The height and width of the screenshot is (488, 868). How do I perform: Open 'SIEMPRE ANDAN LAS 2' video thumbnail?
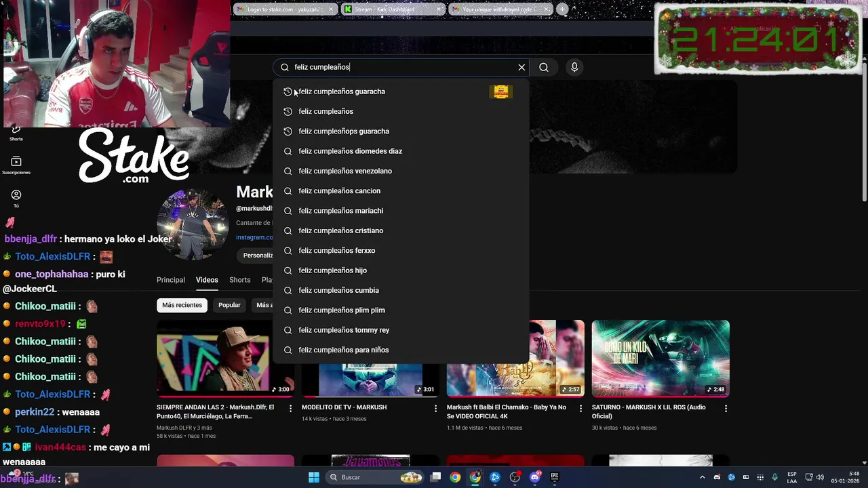tap(225, 358)
